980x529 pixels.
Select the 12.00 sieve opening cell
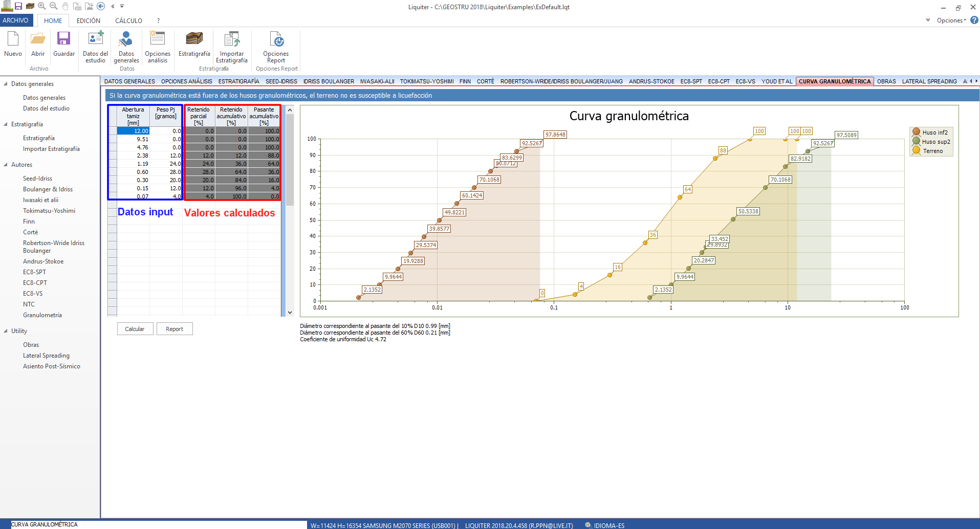(x=133, y=131)
